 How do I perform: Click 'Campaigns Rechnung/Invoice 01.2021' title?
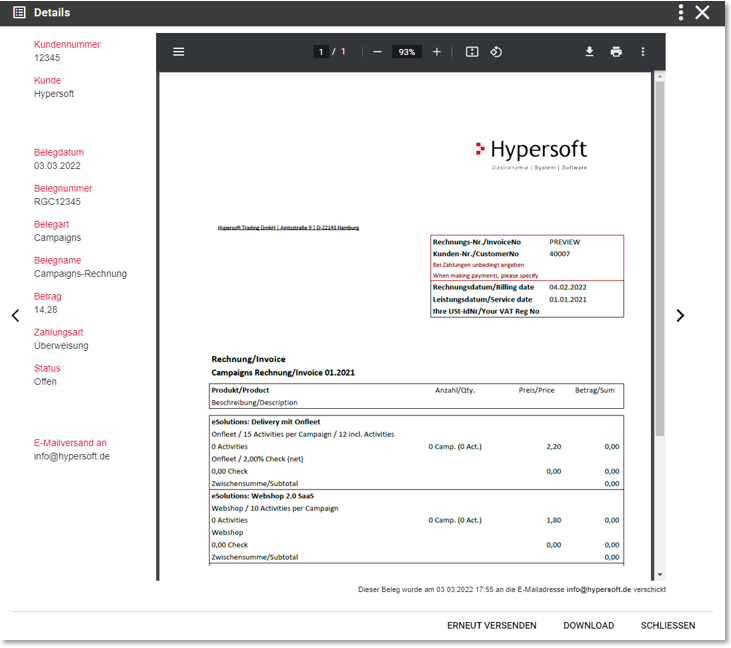(283, 372)
